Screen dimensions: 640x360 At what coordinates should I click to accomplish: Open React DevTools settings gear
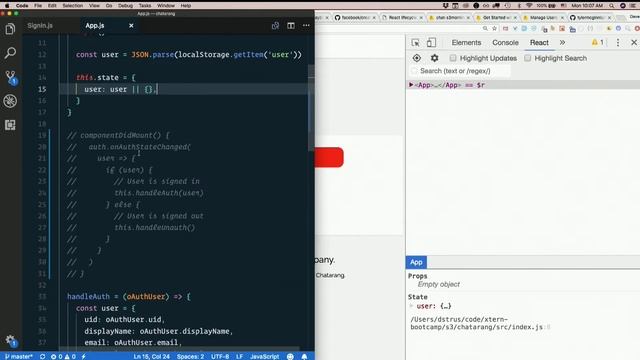(x=434, y=58)
